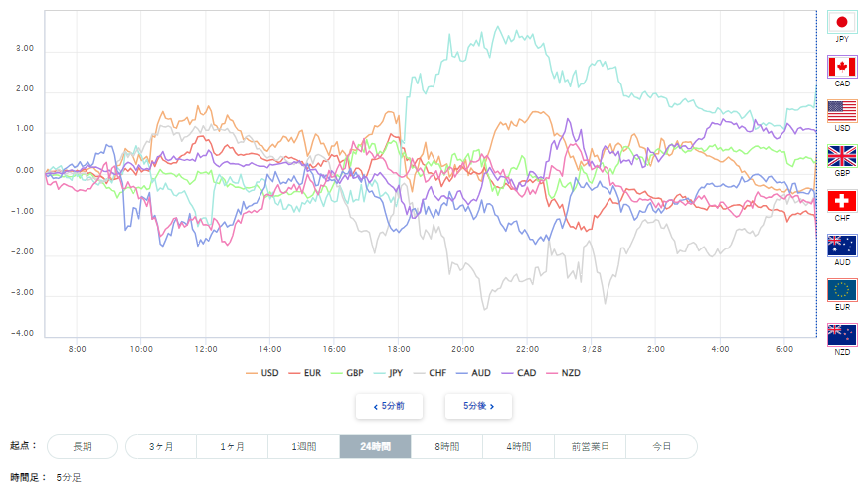Select the 長期 starting point
The image size is (868, 497).
click(83, 446)
